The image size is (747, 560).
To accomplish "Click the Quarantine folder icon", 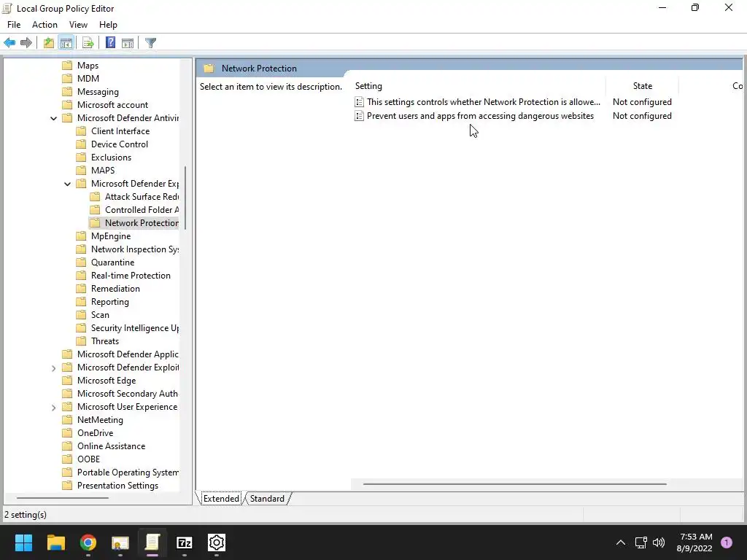I will 82,262.
